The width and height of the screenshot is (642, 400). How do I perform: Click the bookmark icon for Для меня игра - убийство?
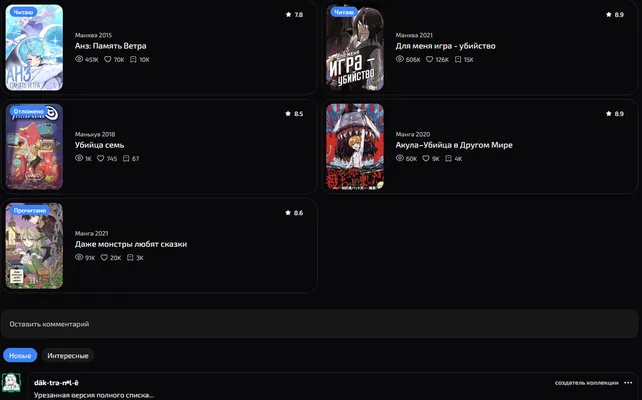(458, 59)
